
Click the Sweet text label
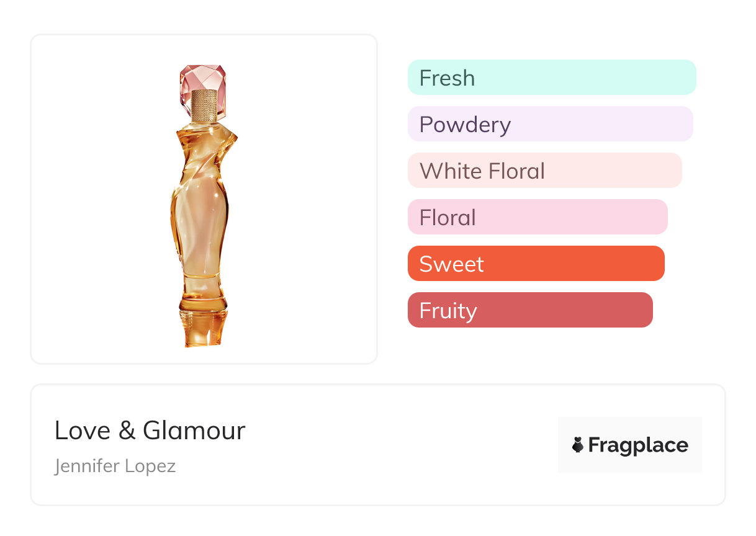(x=451, y=264)
